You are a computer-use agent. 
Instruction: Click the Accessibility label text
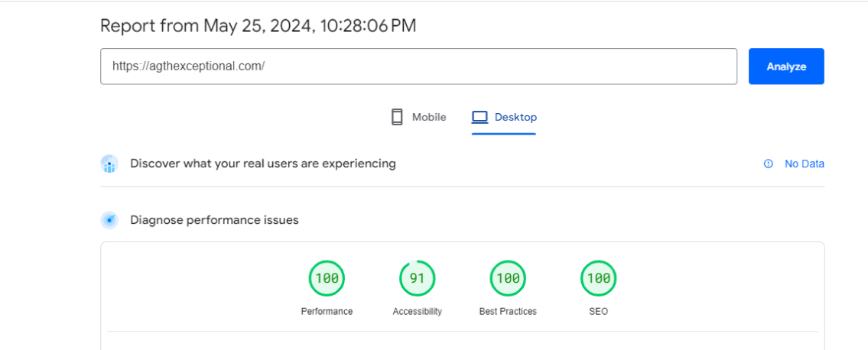coord(417,312)
